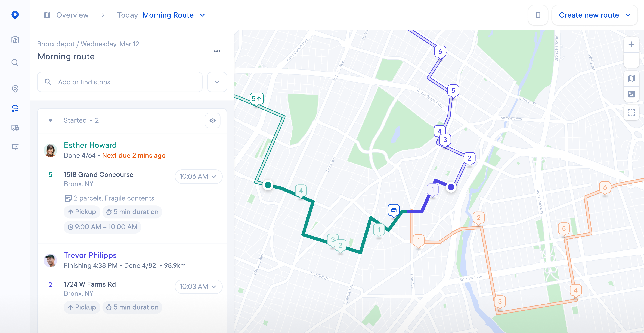The image size is (644, 333).
Task: Open the Morning Route dropdown chevron
Action: [x=203, y=15]
